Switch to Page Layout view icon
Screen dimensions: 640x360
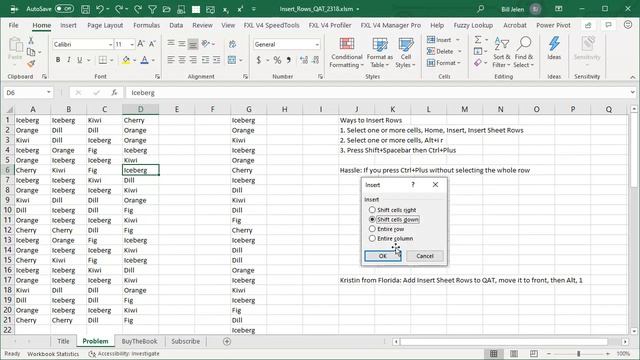pyautogui.click(x=514, y=353)
